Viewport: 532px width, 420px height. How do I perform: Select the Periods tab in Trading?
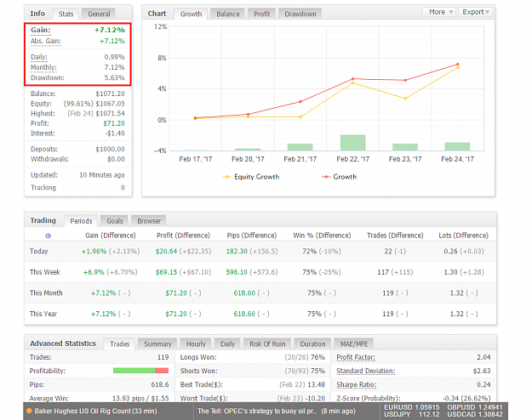click(81, 221)
